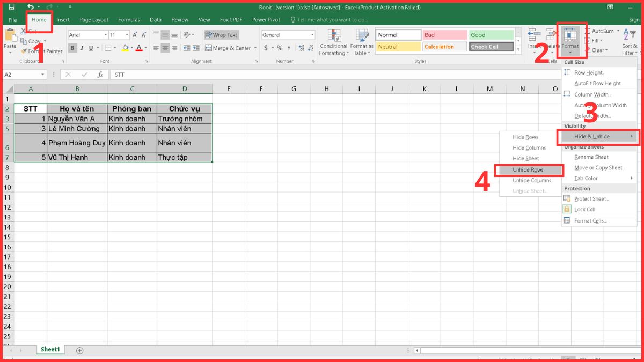Expand the Font Color dropdown arrow
Viewport: 644px width, 362px height.
tap(146, 48)
